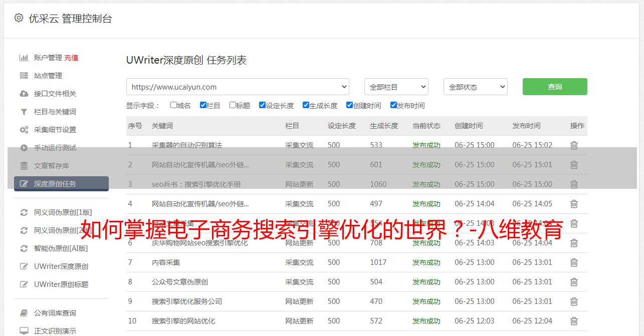Click the funnel icon for 栏目与关键词
The width and height of the screenshot is (644, 336).
click(x=24, y=112)
